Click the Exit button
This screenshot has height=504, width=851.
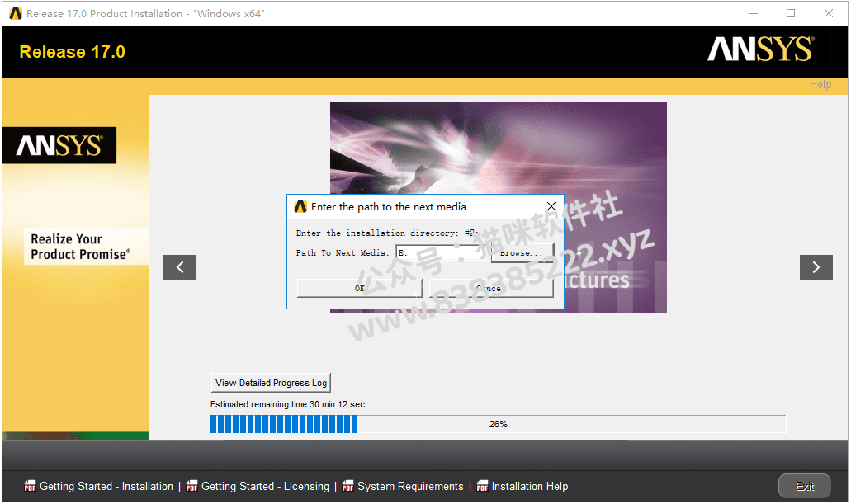(804, 486)
